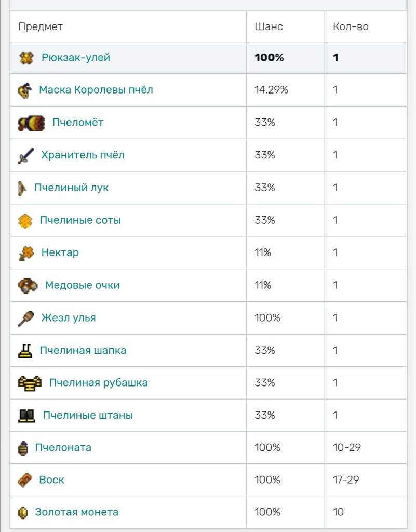Click the Пчелиная рубашка armor icon

click(x=30, y=383)
